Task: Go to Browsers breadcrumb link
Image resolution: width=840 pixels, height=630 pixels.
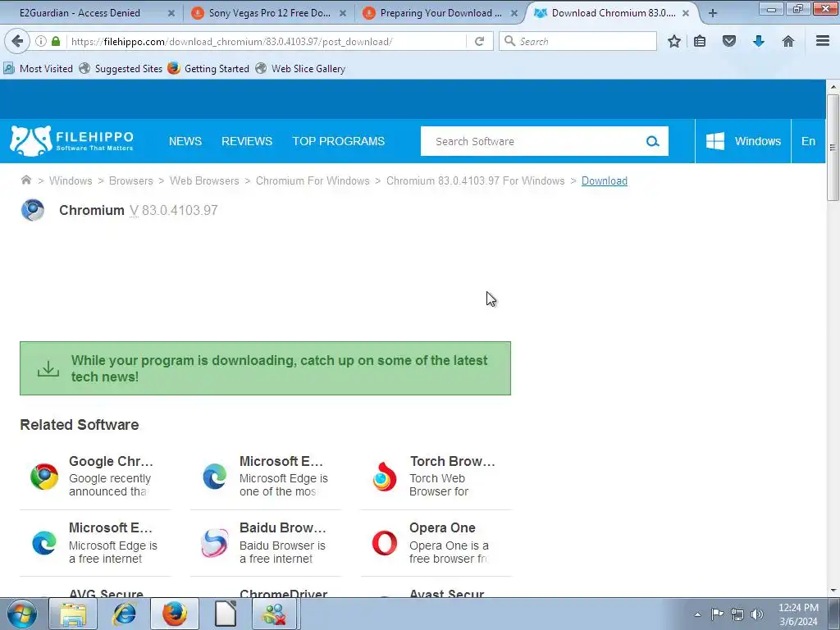Action: point(130,180)
